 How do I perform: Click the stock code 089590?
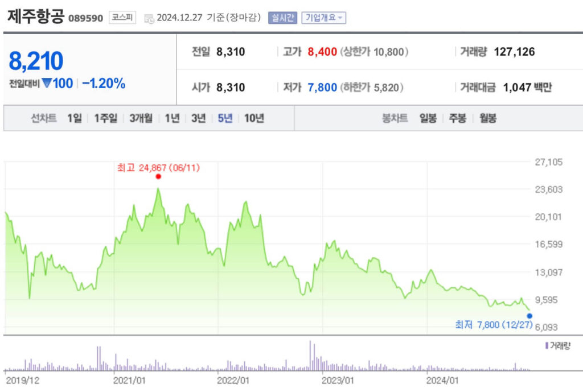tap(85, 18)
